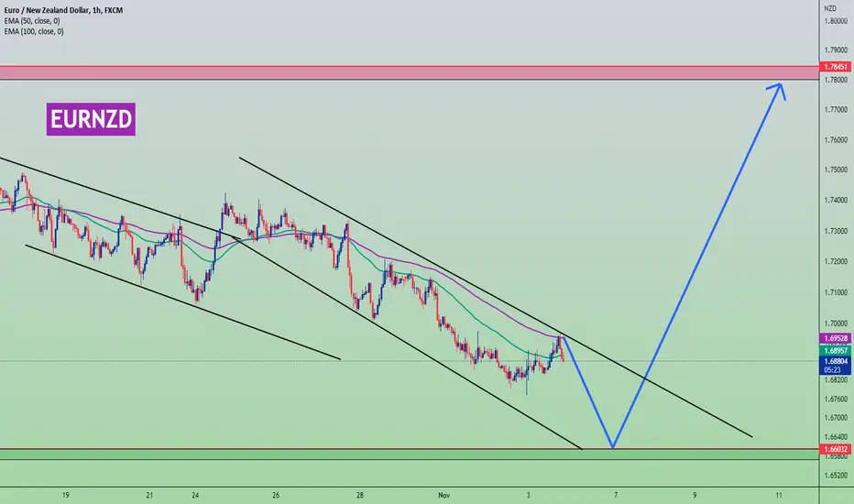Click the purple EURNZD text label
Image resolution: width=854 pixels, height=504 pixels.
click(x=91, y=119)
